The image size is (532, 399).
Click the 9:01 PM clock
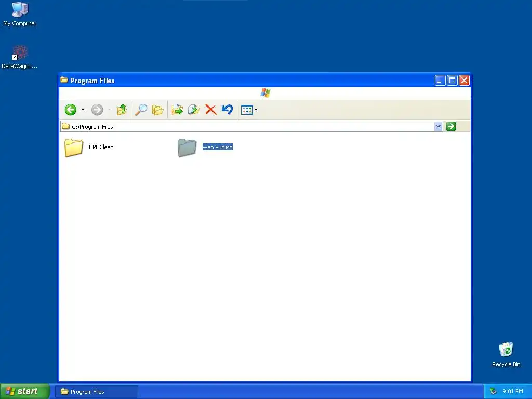pos(513,392)
